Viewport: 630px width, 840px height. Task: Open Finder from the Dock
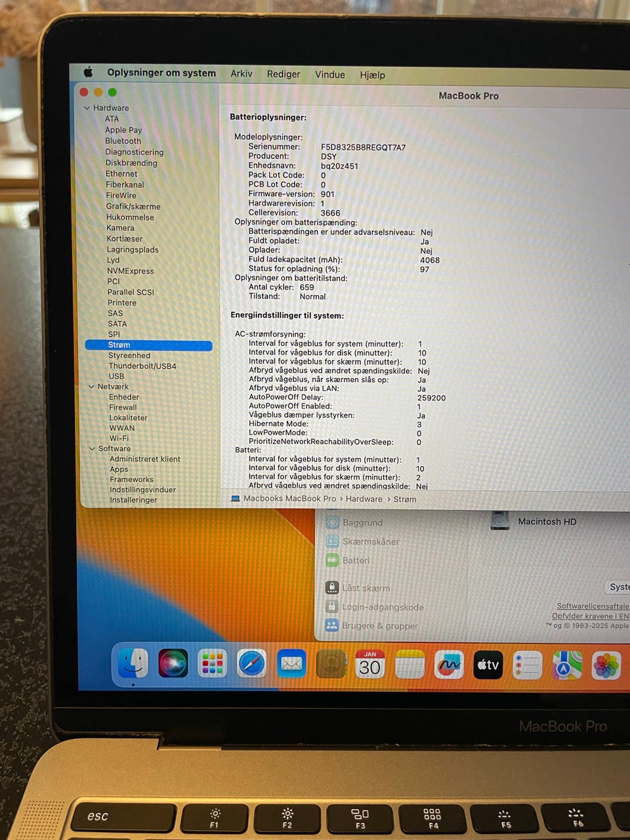(x=133, y=663)
